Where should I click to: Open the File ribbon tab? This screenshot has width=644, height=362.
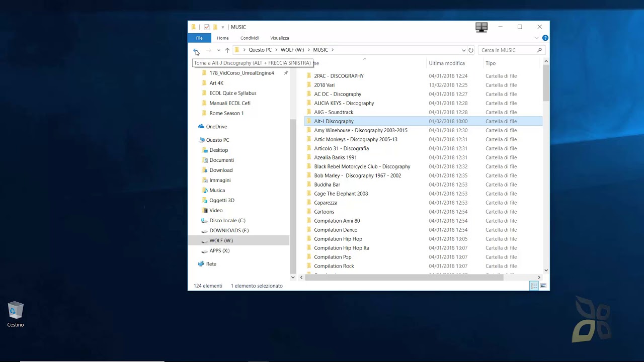pyautogui.click(x=199, y=38)
